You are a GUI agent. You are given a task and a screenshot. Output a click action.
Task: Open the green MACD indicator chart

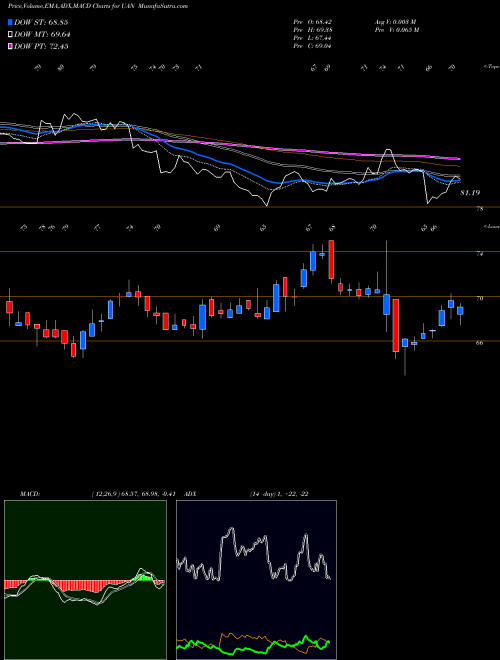point(85,580)
